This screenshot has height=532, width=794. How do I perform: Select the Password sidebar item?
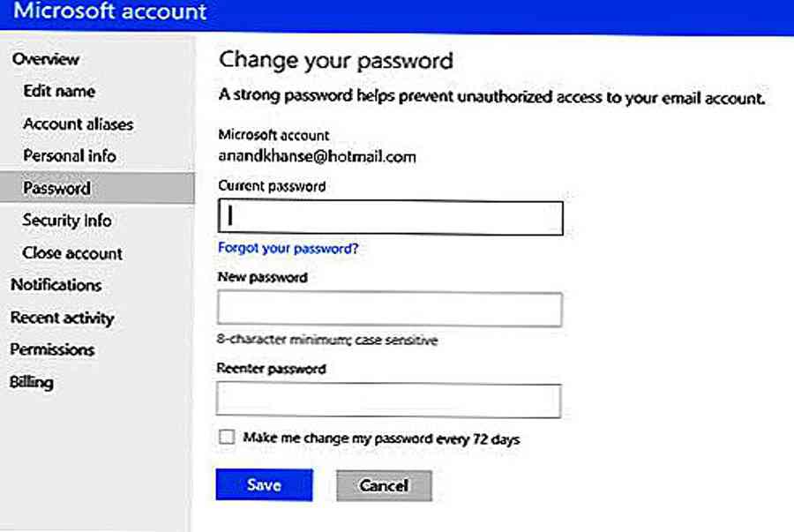click(56, 188)
